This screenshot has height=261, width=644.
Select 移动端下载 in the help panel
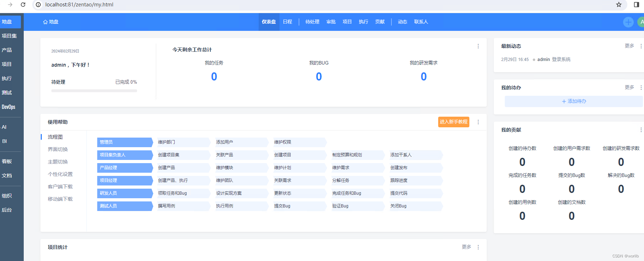(x=60, y=199)
